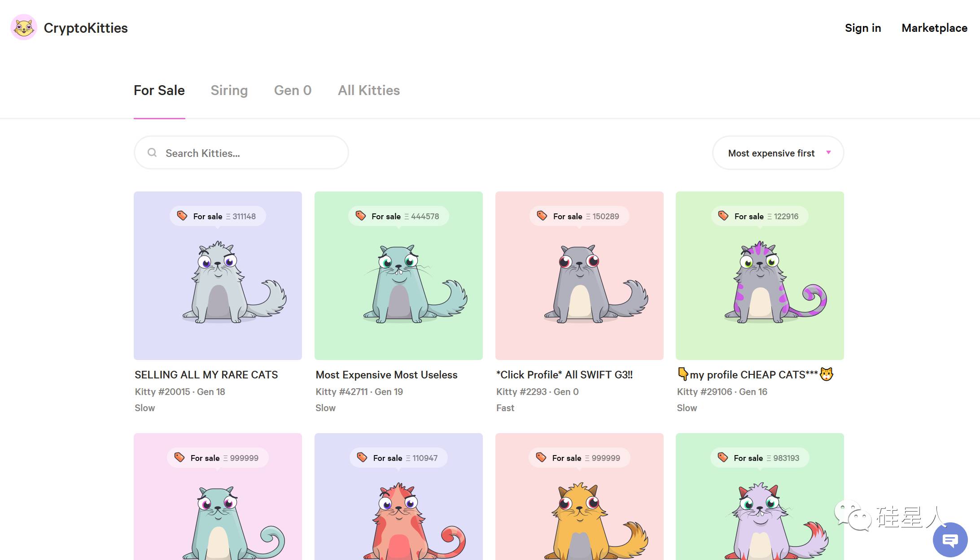Click the search magnifier icon
This screenshot has width=980, height=560.
(152, 153)
